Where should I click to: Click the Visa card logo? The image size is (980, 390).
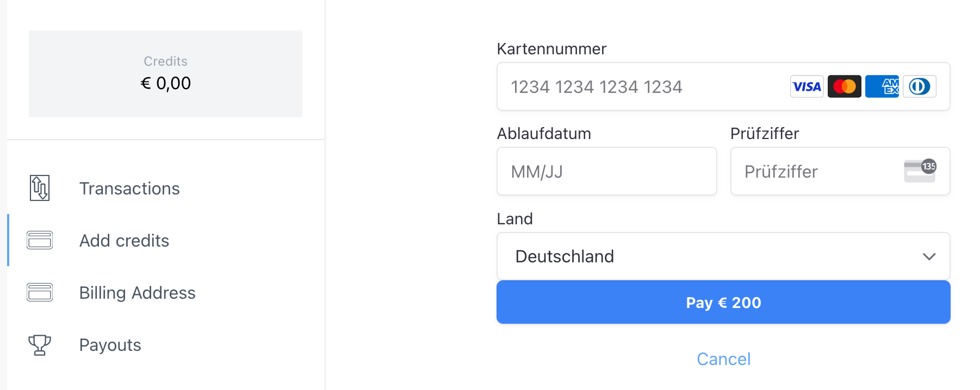coord(807,86)
